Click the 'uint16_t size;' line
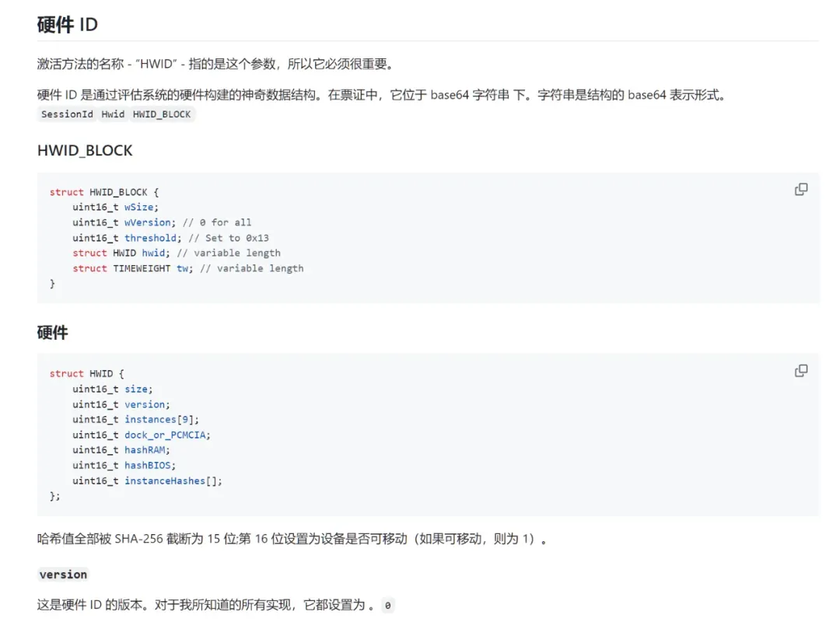Viewport: 840px width, 622px height. coord(113,389)
